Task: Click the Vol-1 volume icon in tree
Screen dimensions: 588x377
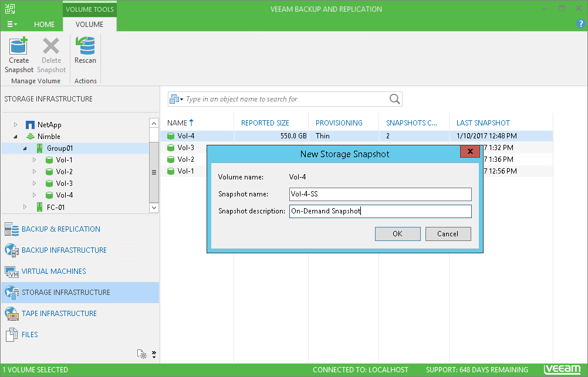Action: click(49, 160)
